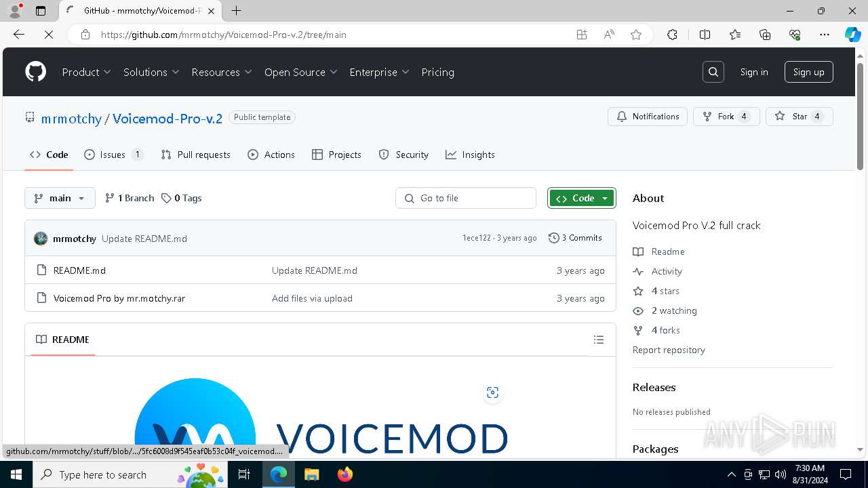Open the Security tab
Image resolution: width=868 pixels, height=488 pixels.
403,155
